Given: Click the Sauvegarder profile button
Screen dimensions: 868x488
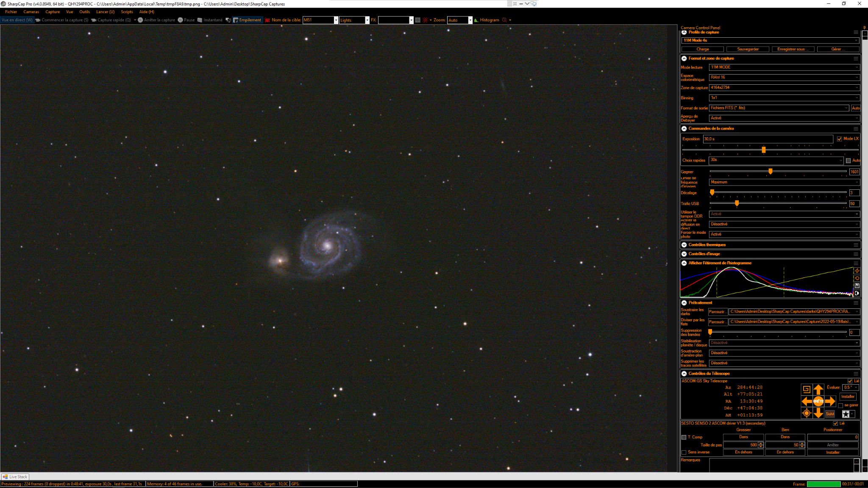Looking at the screenshot, I should [x=748, y=49].
